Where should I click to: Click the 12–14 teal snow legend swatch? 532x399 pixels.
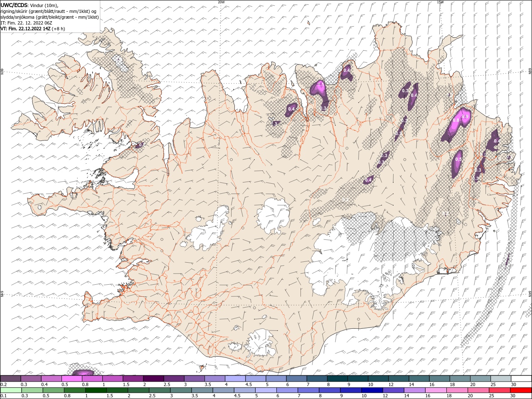pos(399,379)
